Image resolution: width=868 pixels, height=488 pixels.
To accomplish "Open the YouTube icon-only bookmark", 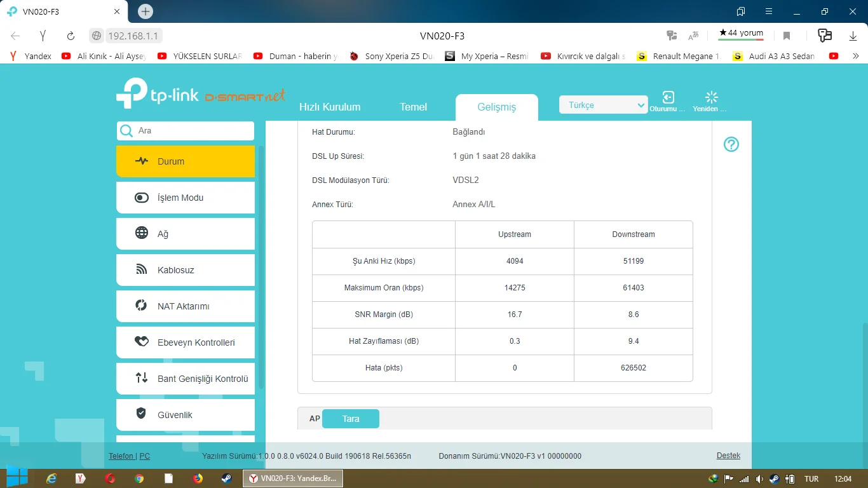I will (834, 56).
